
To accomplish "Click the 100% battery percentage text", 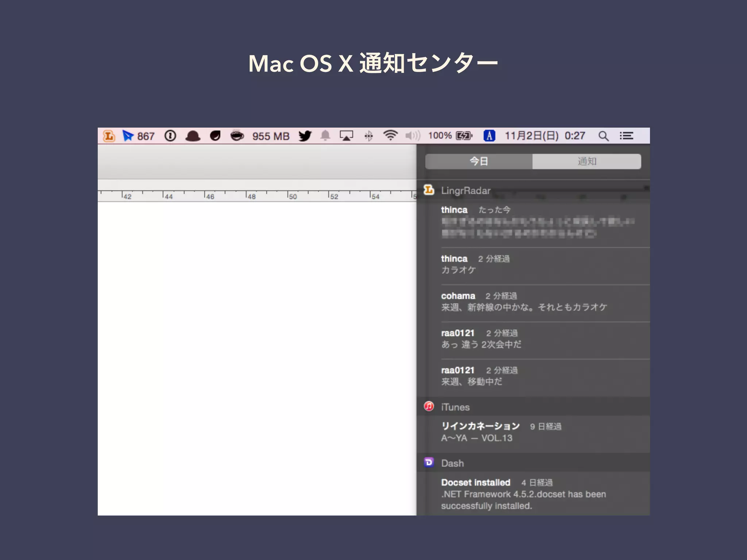I will (440, 136).
